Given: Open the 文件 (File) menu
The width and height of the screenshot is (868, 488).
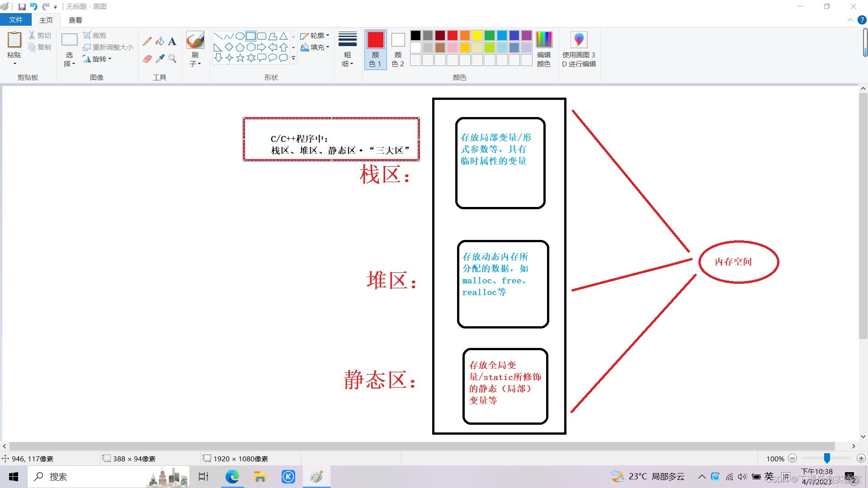Looking at the screenshot, I should click(x=16, y=20).
